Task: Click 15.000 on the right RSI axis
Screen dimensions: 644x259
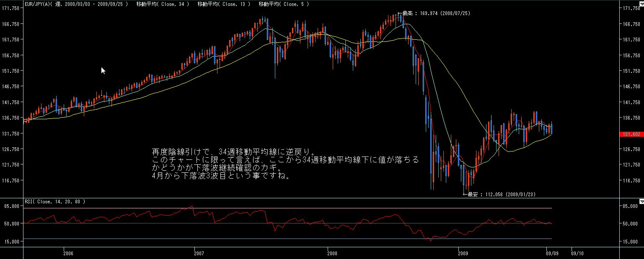Action: tap(631, 242)
